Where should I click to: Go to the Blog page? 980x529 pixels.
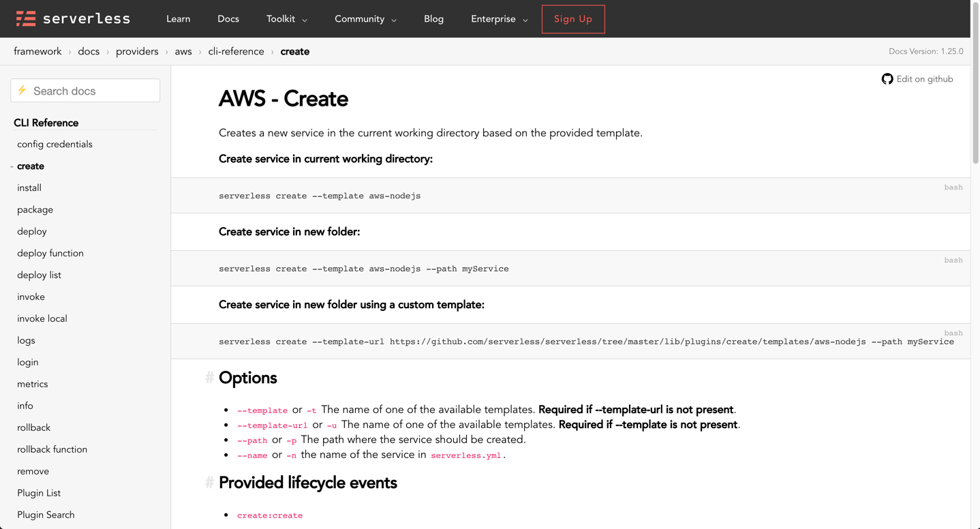(434, 19)
